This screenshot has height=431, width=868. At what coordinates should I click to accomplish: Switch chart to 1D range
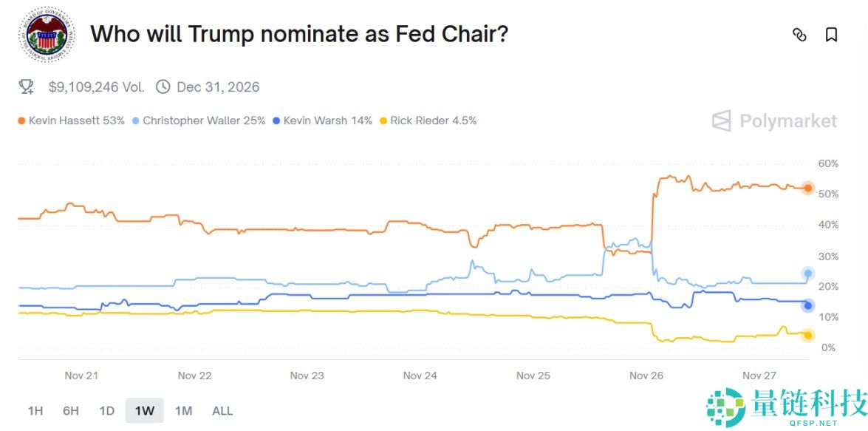click(106, 410)
